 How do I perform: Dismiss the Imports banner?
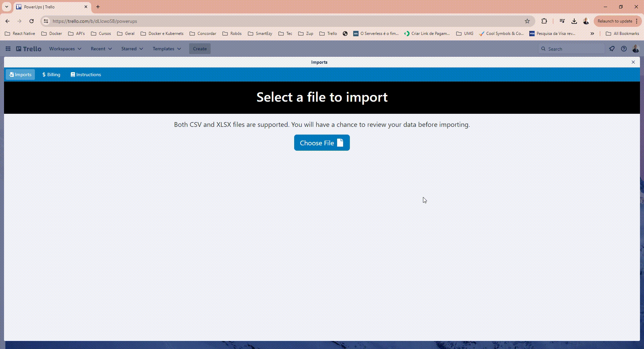[x=633, y=62]
